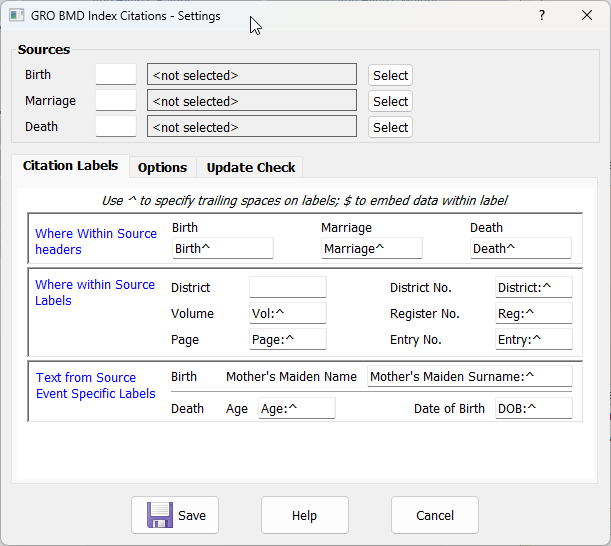The image size is (611, 546).
Task: Select the Citation Labels tab
Action: 70,166
